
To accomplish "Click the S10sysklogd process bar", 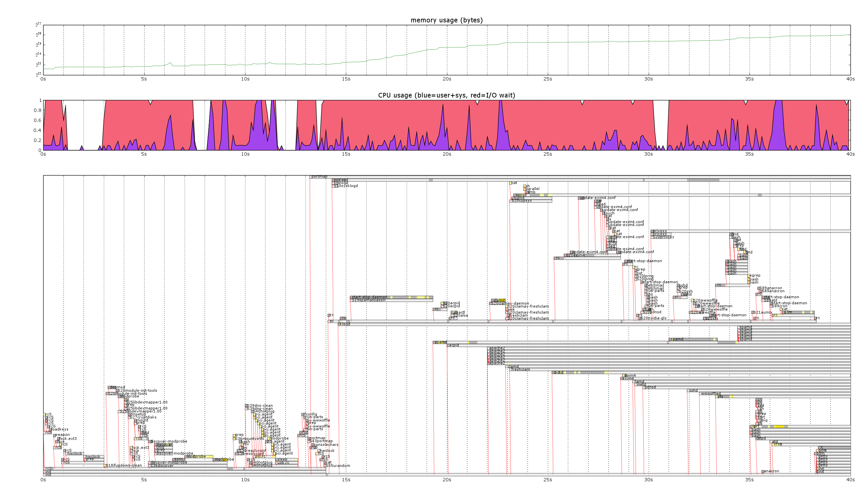I will pos(335,186).
